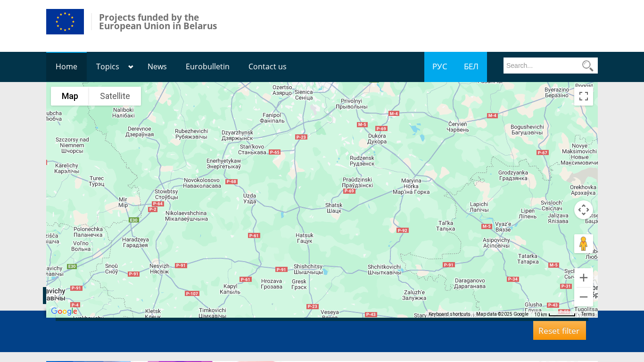The width and height of the screenshot is (644, 362).
Task: Click the Lapichi town label
Action: click(479, 207)
